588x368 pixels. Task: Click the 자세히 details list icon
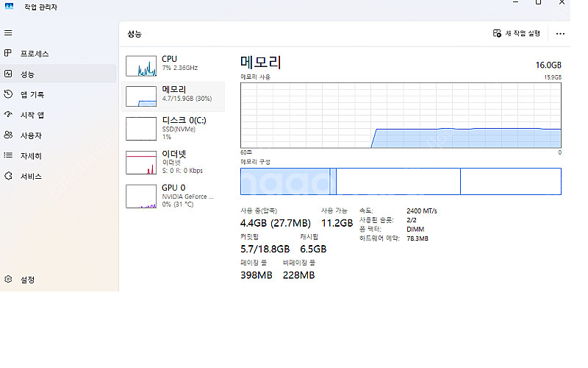(8, 155)
